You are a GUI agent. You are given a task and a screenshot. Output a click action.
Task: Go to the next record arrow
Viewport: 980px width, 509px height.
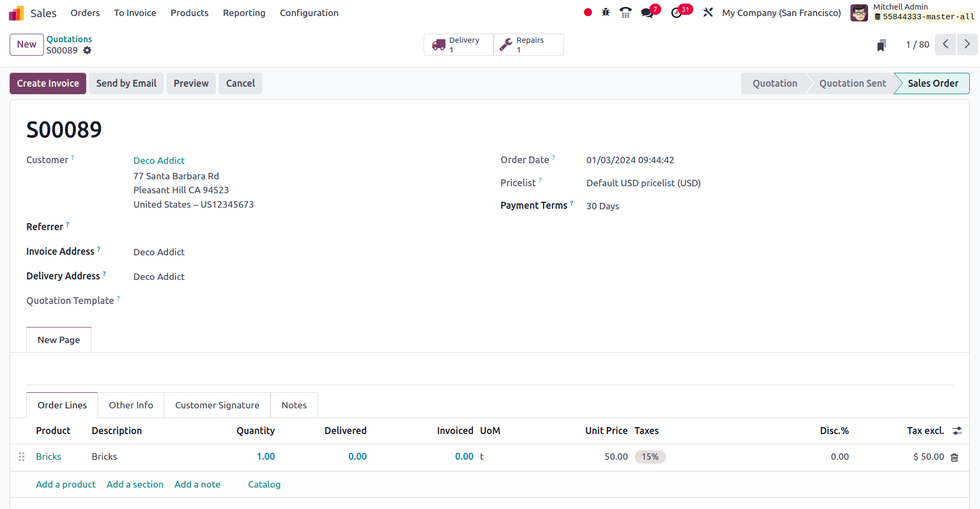click(967, 44)
